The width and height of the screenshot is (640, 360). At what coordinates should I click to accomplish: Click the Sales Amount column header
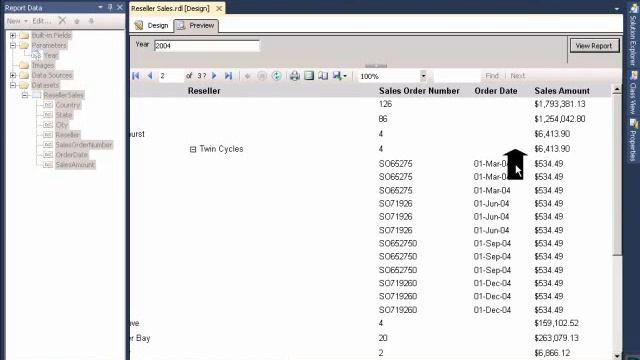(562, 91)
